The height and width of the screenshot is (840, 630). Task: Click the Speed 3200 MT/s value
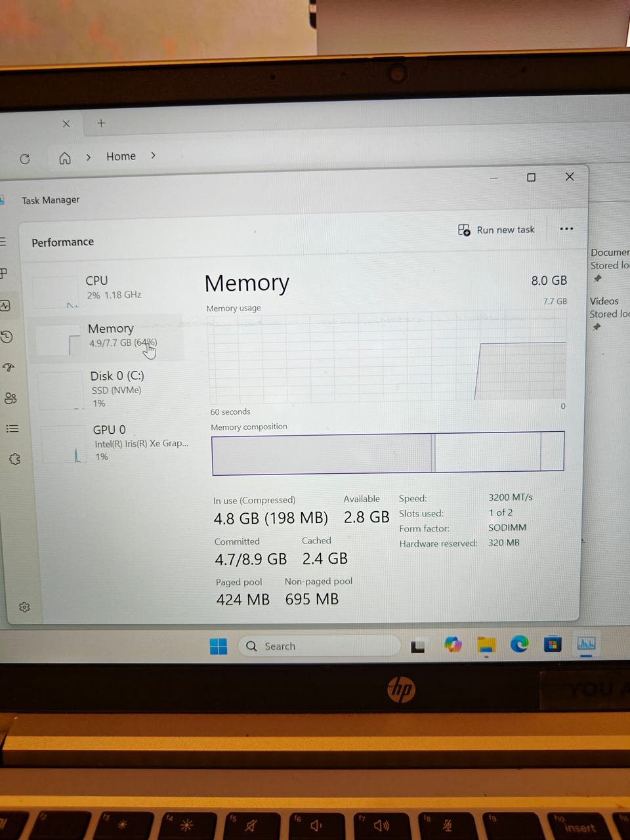[x=510, y=497]
